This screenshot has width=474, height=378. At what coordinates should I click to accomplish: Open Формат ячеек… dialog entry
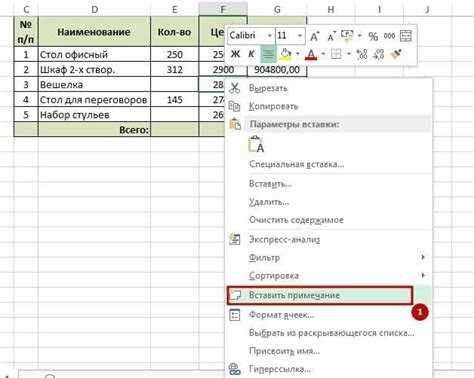329,315
